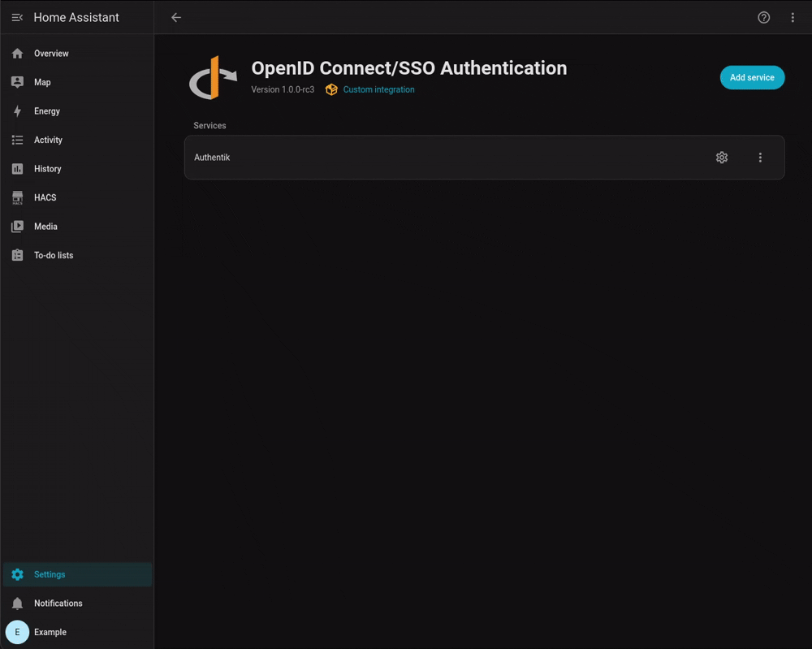Screen dimensions: 812x649
Task: Click the Overview home icon
Action: [18, 54]
